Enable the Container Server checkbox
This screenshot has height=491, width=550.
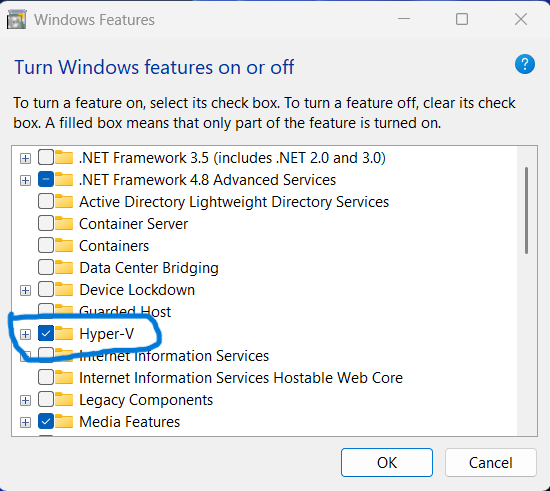[46, 223]
